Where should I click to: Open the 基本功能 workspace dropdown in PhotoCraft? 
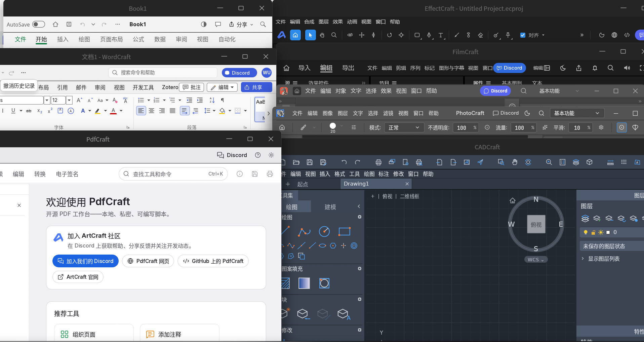577,113
